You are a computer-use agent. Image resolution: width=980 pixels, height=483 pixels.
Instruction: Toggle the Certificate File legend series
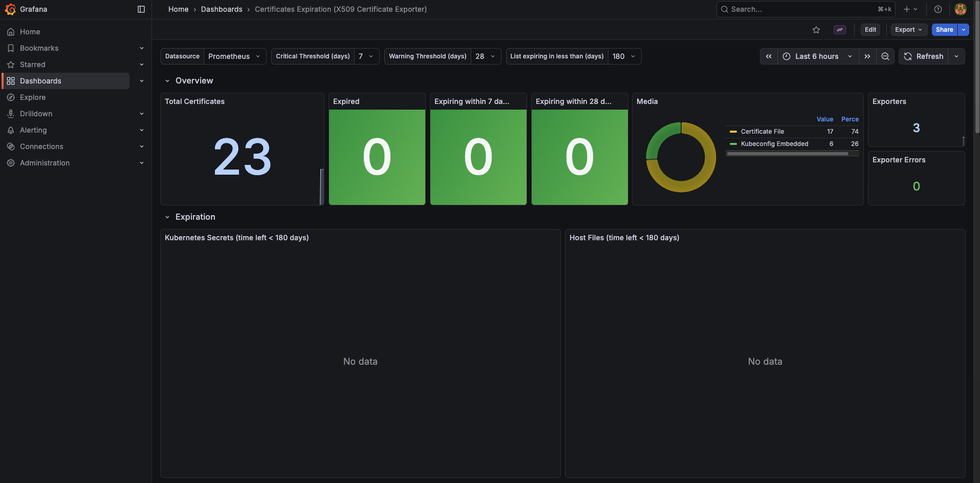pyautogui.click(x=762, y=132)
